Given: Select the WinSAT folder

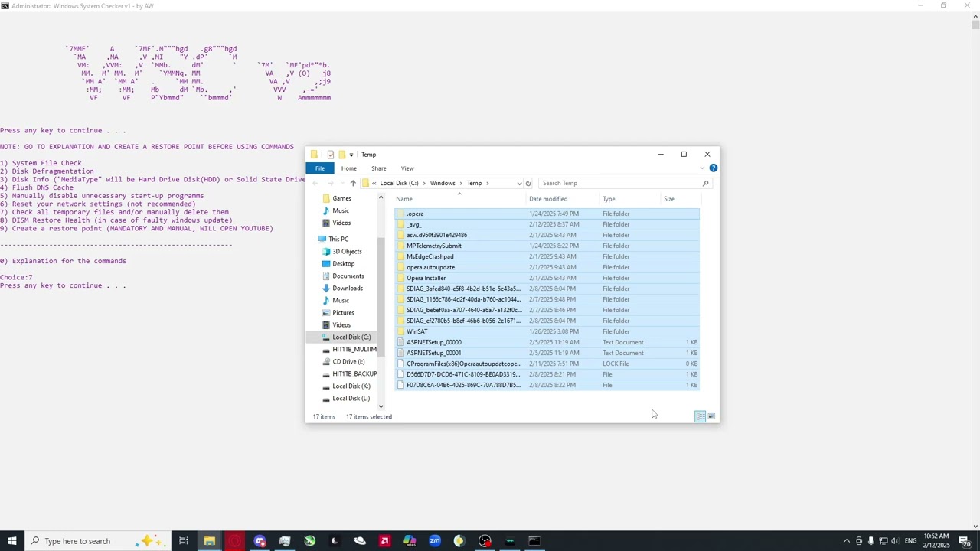Looking at the screenshot, I should click(x=417, y=331).
